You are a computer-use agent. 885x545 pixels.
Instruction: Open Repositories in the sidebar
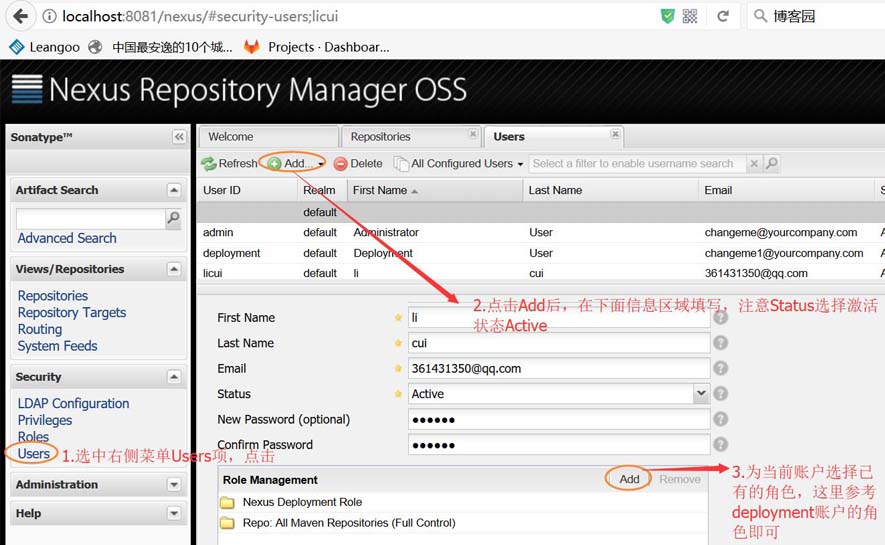click(53, 296)
